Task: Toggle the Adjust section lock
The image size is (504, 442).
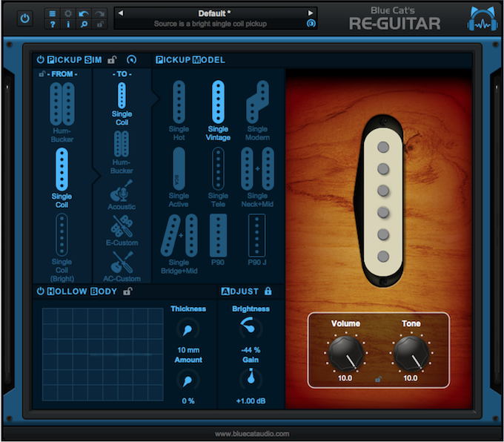Action: click(x=268, y=291)
